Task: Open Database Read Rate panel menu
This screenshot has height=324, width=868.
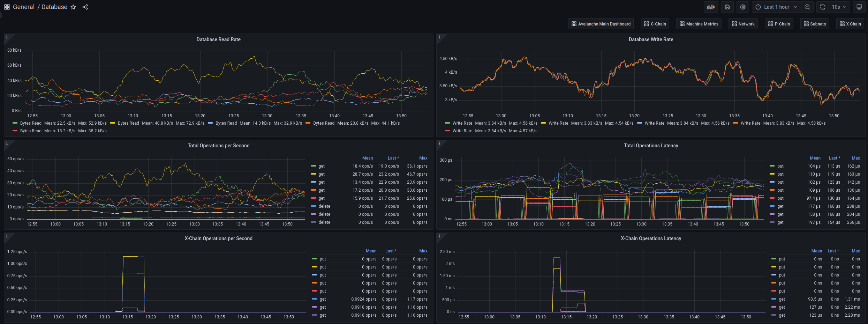Action: [x=218, y=39]
